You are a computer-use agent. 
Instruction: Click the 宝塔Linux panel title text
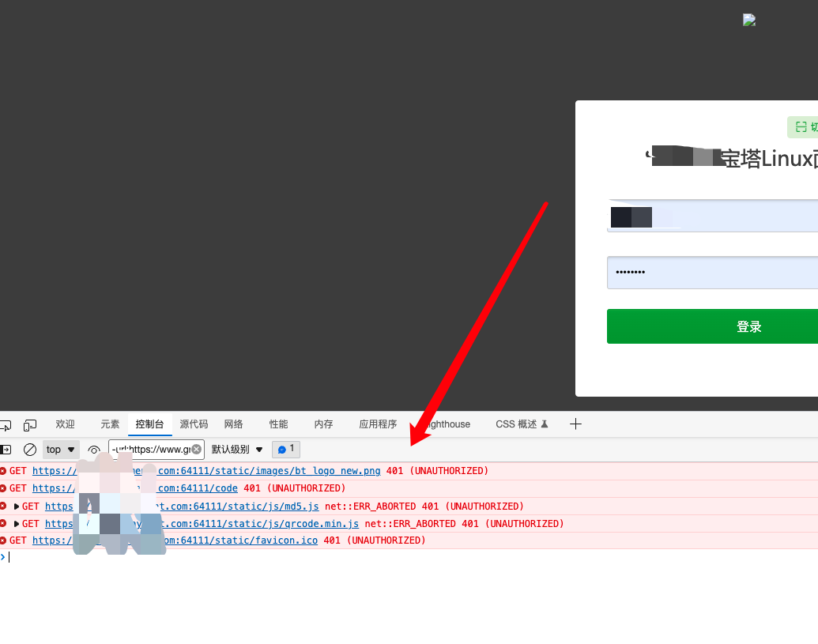770,159
